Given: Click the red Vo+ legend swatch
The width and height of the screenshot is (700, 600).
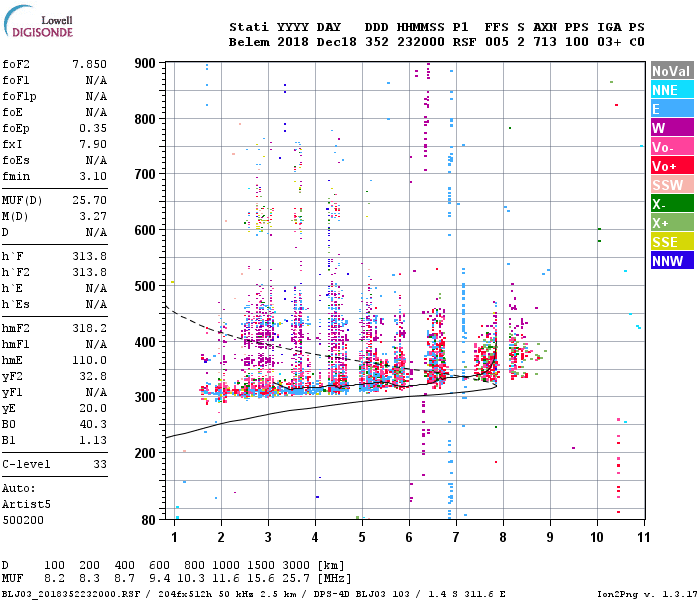Looking at the screenshot, I should point(672,166).
